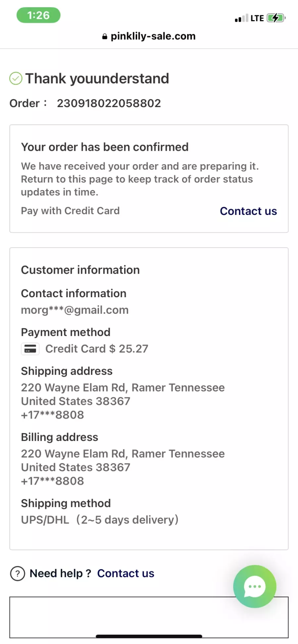This screenshot has height=644, width=298.
Task: Tap the empty box at page bottom
Action: tap(149, 617)
